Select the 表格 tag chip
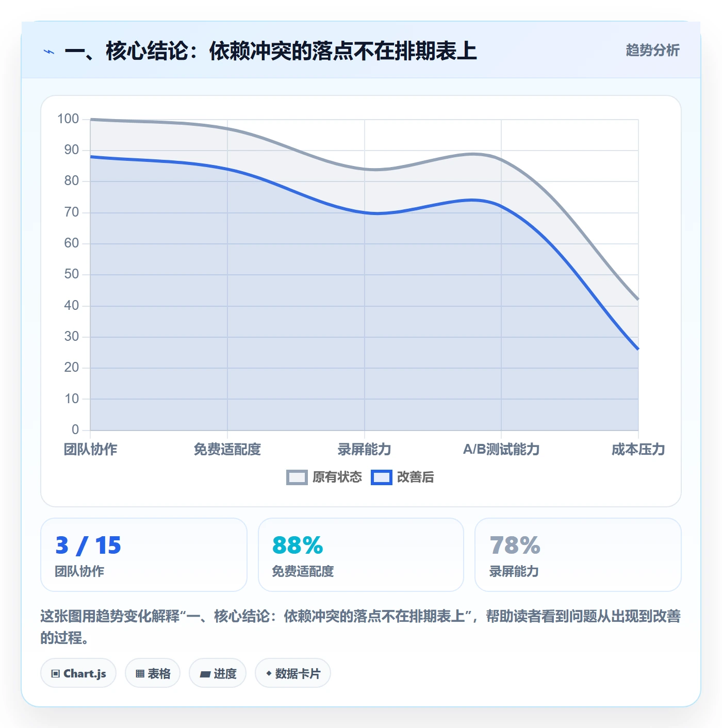 click(153, 673)
